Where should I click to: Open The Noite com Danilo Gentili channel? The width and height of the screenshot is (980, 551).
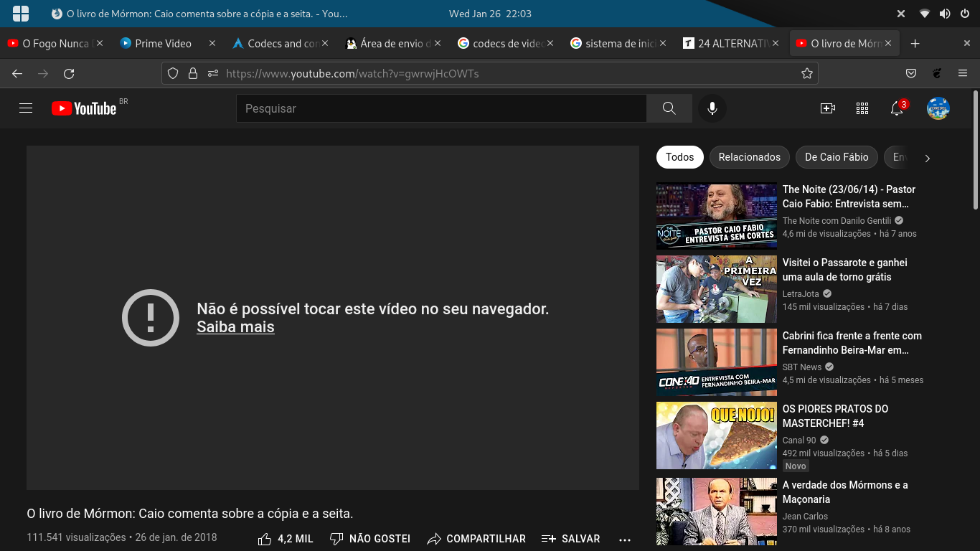(837, 220)
